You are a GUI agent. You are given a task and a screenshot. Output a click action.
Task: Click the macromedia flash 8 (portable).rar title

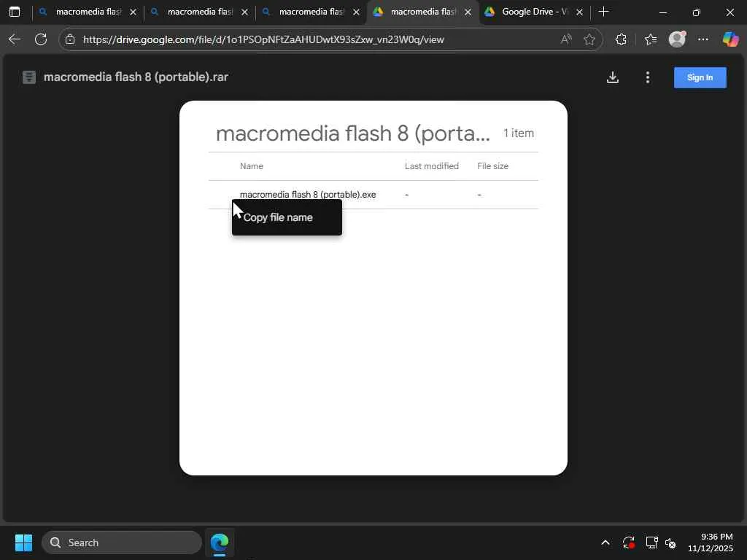pyautogui.click(x=136, y=77)
